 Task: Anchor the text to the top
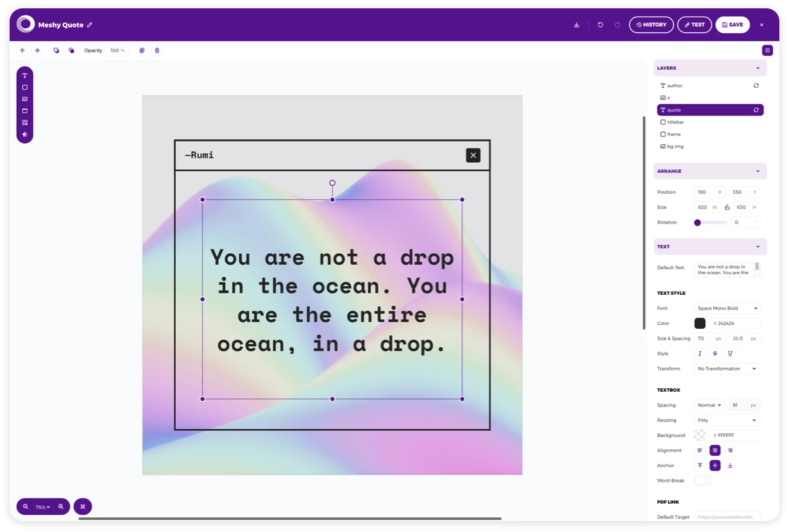click(700, 466)
